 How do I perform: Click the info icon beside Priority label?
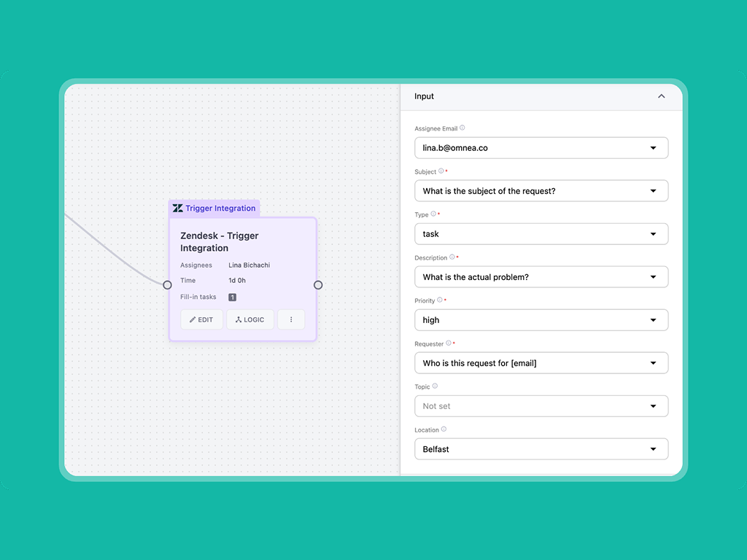click(x=440, y=300)
